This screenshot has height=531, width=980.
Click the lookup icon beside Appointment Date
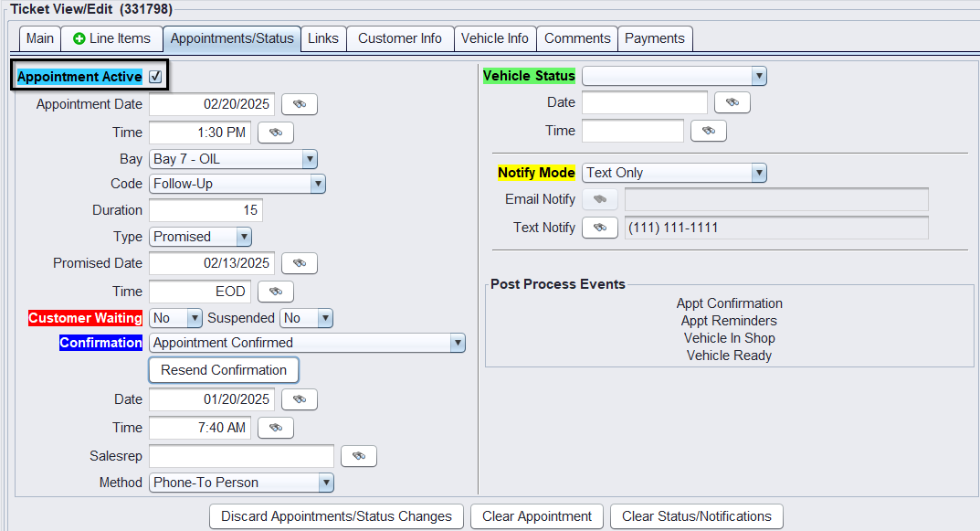pos(299,104)
